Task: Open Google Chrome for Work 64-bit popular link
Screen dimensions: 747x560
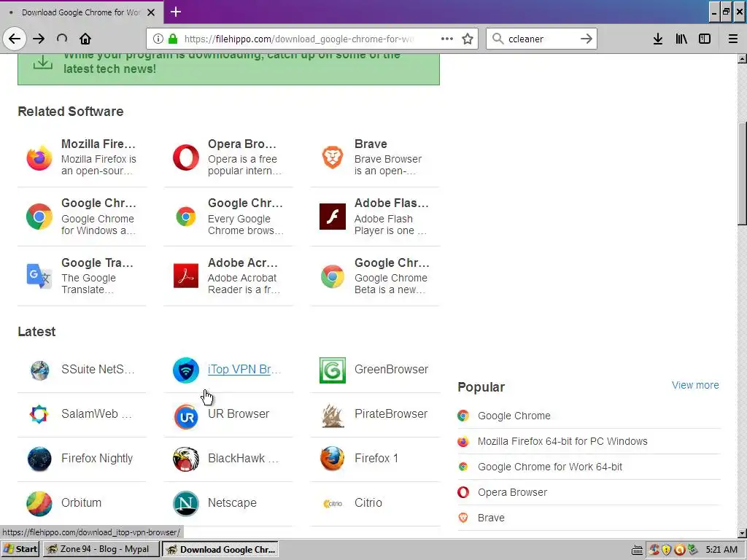Action: [x=550, y=467]
